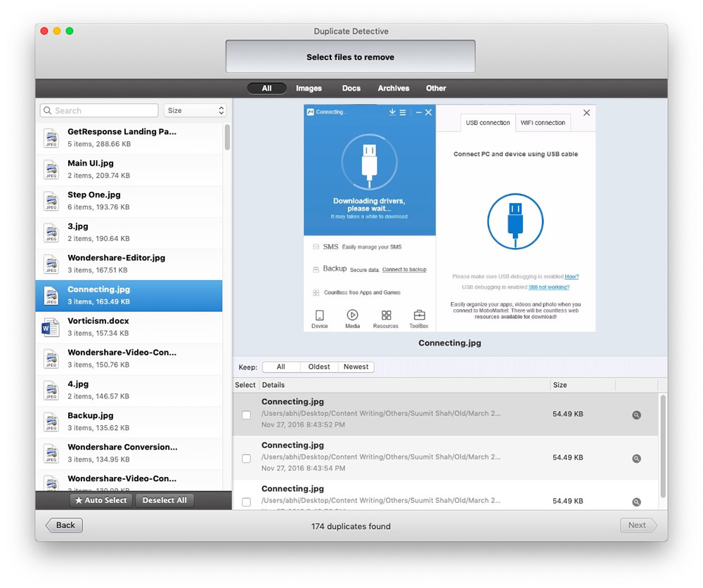
Task: Click the magnifier icon on the bottom Connecting.jpg entry
Action: [636, 502]
